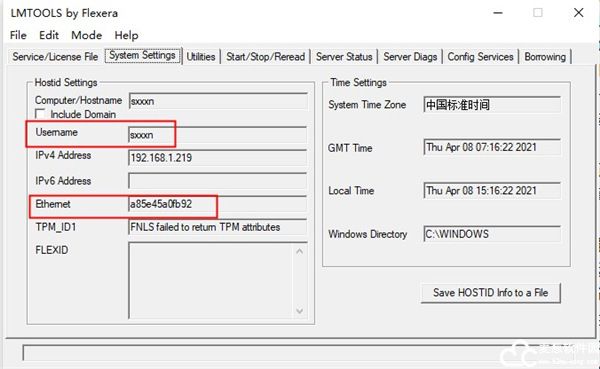Switch to the Server Diags tab
This screenshot has height=369, width=600.
(x=410, y=57)
